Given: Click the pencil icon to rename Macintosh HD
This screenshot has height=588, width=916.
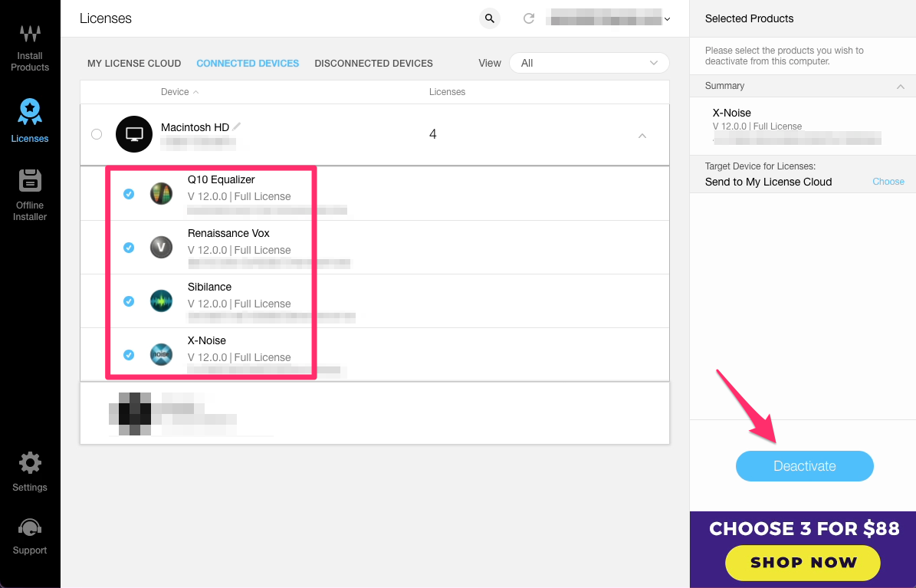Looking at the screenshot, I should 237,126.
